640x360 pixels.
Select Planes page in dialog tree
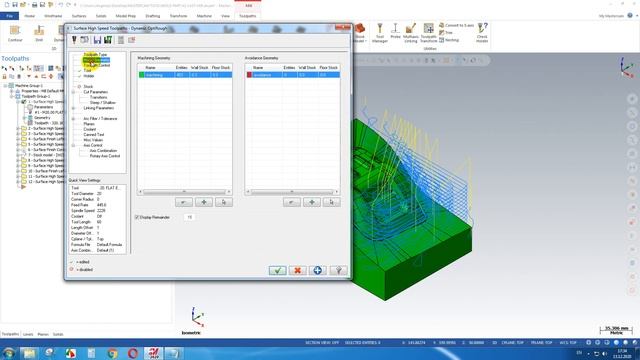pos(89,124)
